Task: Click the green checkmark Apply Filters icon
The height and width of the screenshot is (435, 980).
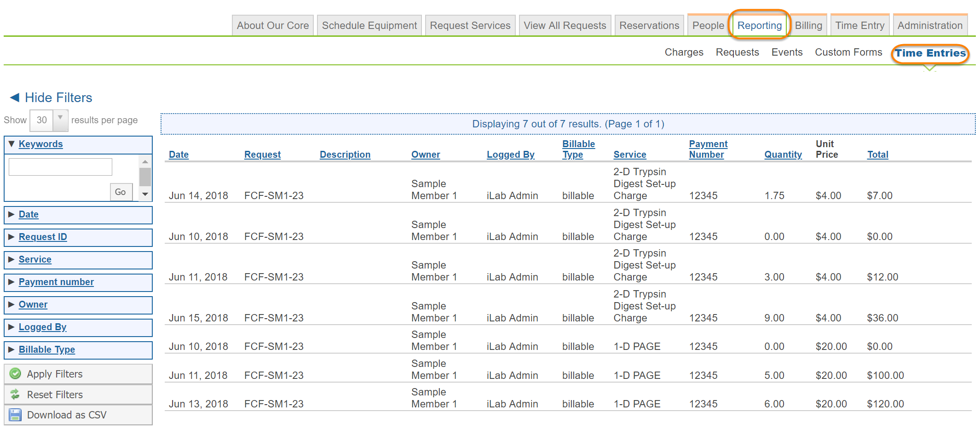Action: [x=15, y=374]
